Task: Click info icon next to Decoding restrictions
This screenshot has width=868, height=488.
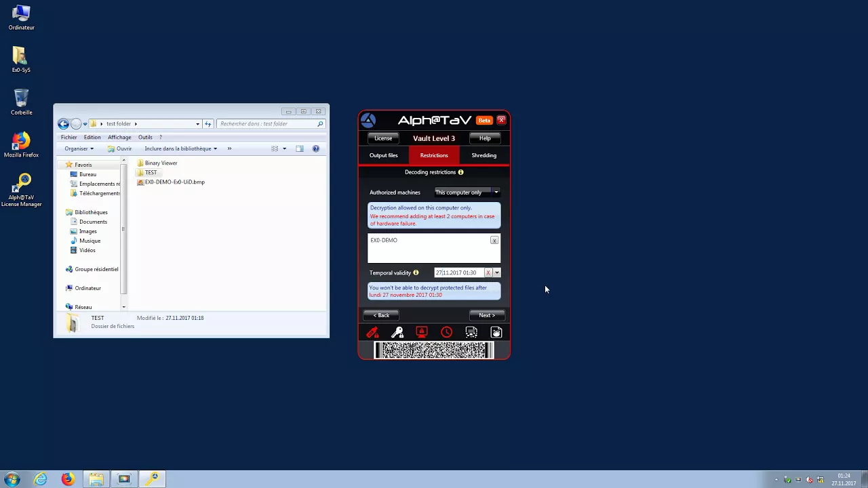Action: coord(460,172)
